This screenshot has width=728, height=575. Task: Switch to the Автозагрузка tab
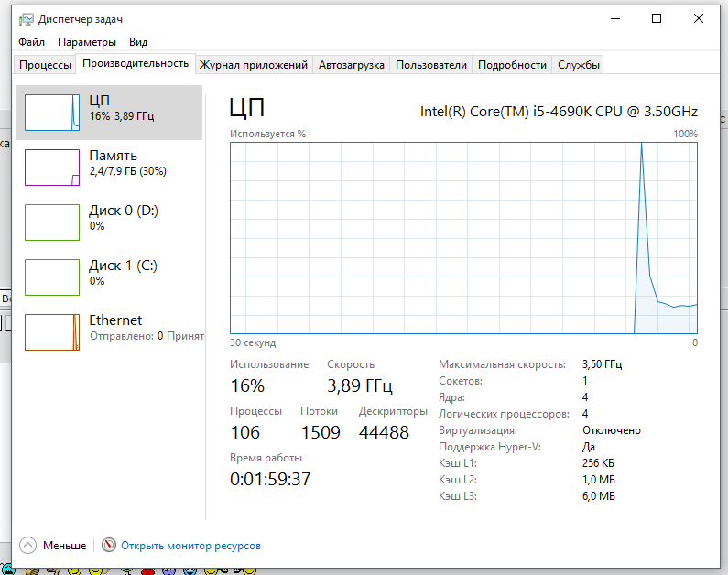pos(352,65)
